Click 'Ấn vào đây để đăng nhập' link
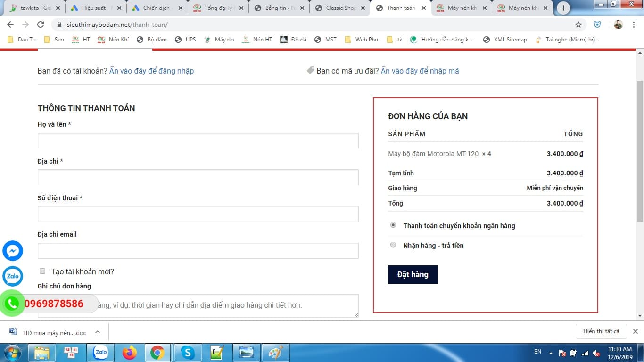644x362 pixels. [151, 71]
